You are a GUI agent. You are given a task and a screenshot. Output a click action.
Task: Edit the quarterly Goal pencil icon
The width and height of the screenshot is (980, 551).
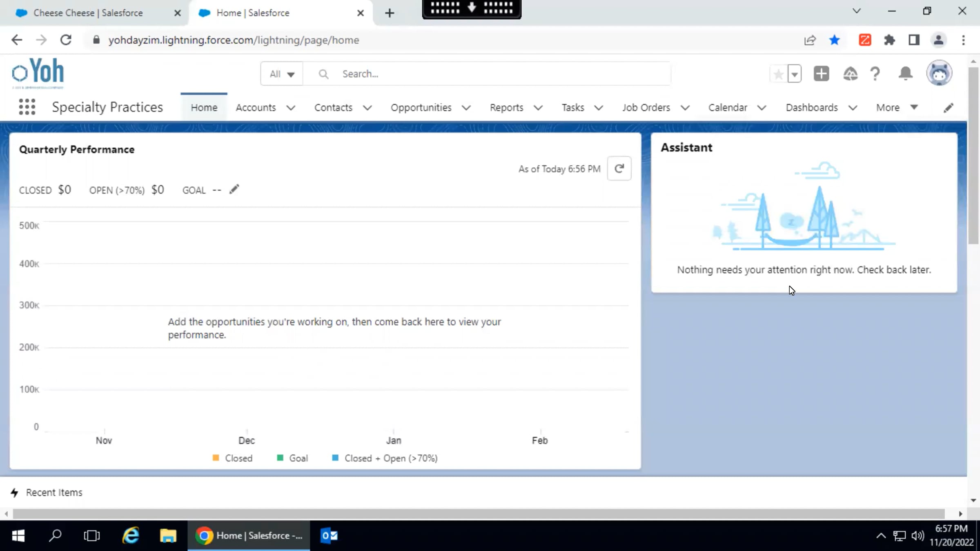[x=234, y=190]
